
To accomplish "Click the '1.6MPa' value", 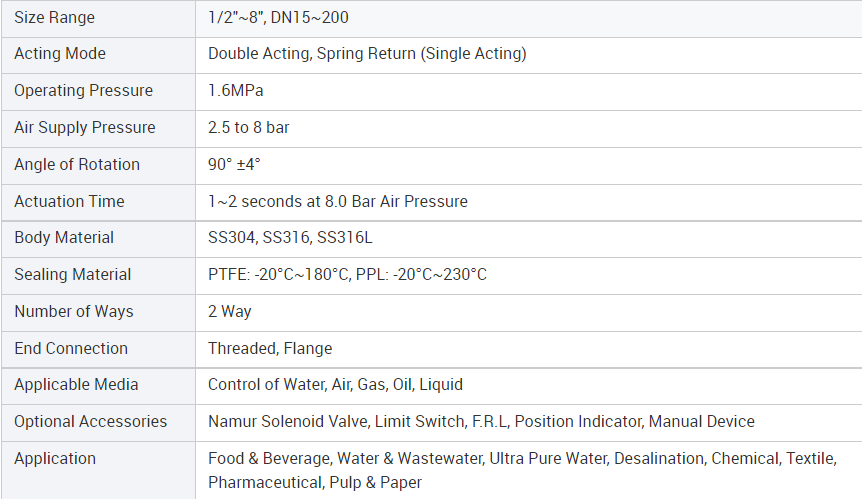I will (x=236, y=90).
